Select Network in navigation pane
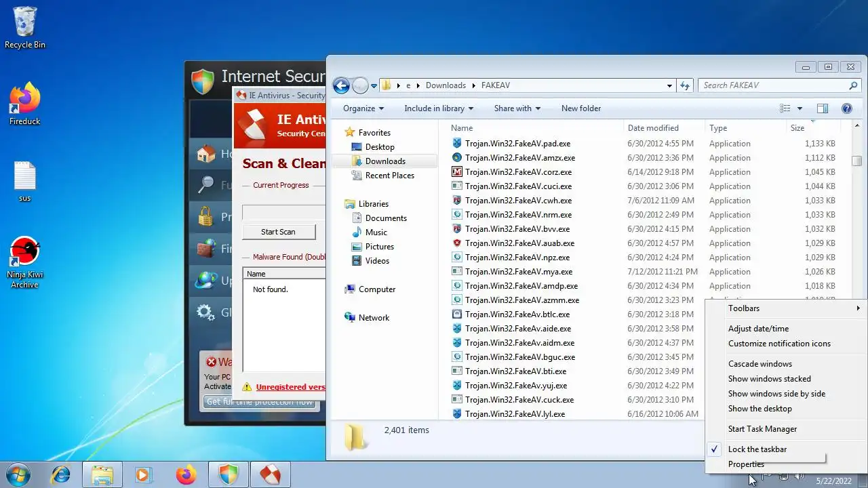Screen dimensions: 868x488 [x=374, y=318]
